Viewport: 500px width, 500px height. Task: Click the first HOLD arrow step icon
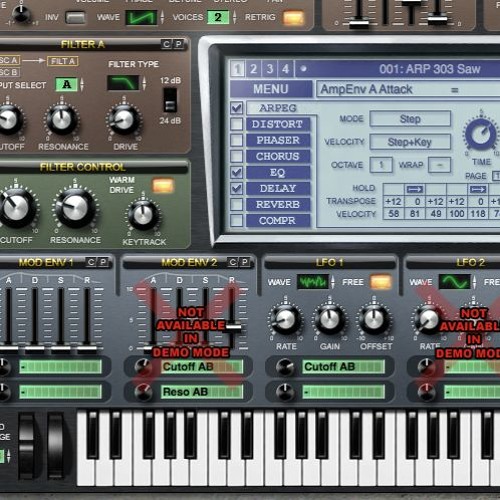[x=414, y=189]
